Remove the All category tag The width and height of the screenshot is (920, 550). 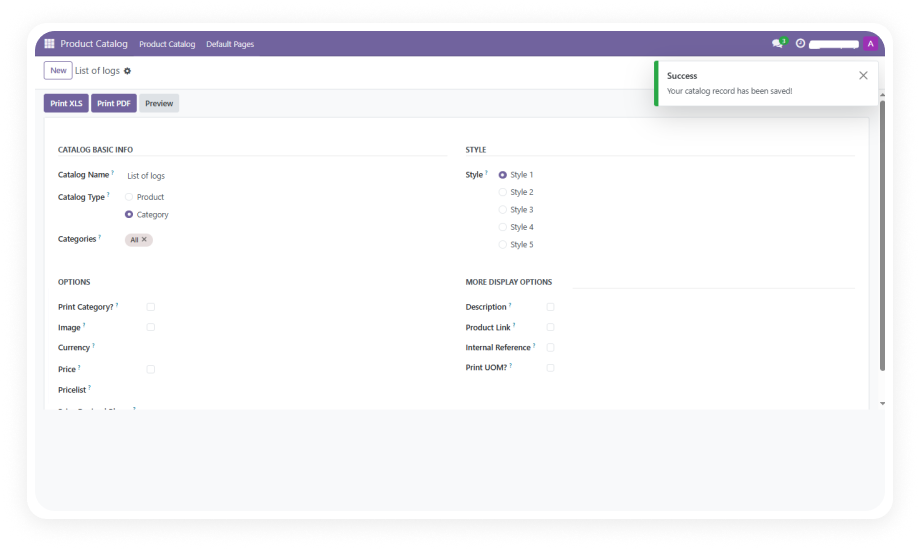click(x=144, y=239)
